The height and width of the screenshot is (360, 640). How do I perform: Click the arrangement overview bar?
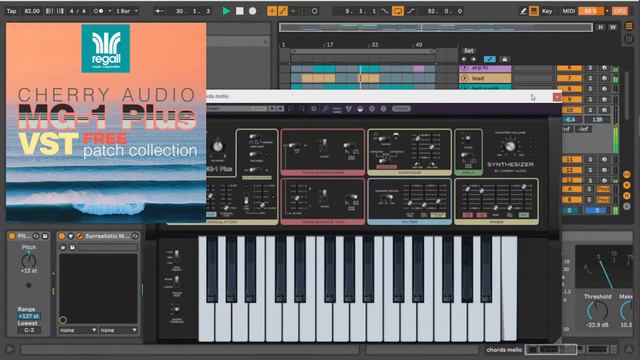(436, 27)
